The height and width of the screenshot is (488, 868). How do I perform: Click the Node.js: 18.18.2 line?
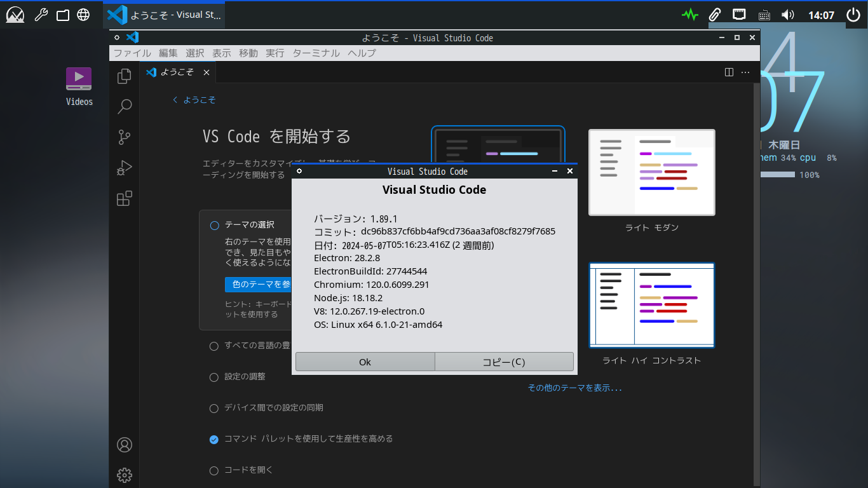point(348,298)
